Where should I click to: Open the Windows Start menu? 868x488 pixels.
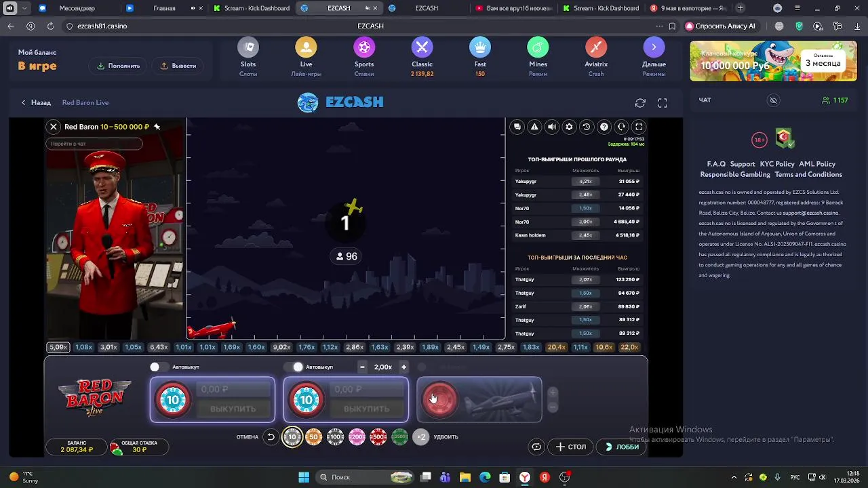(304, 477)
